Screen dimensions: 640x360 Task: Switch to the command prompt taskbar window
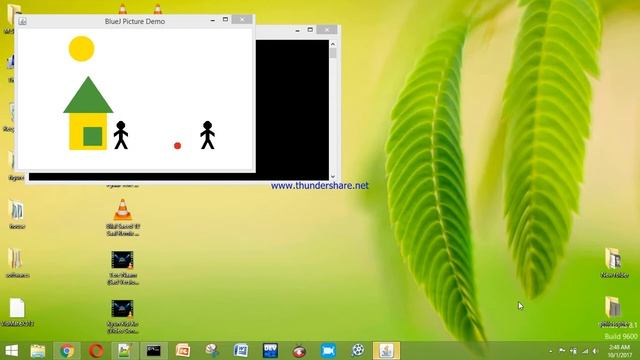pyautogui.click(x=153, y=351)
